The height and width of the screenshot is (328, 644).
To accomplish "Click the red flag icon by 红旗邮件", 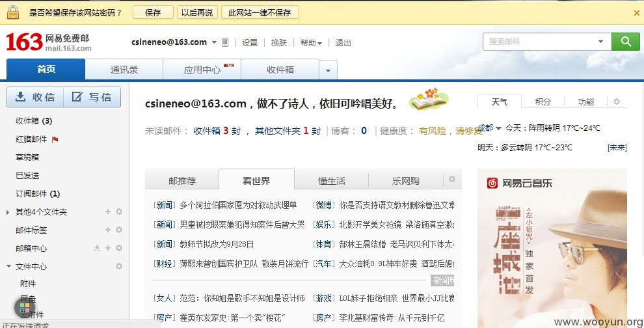I will [55, 139].
